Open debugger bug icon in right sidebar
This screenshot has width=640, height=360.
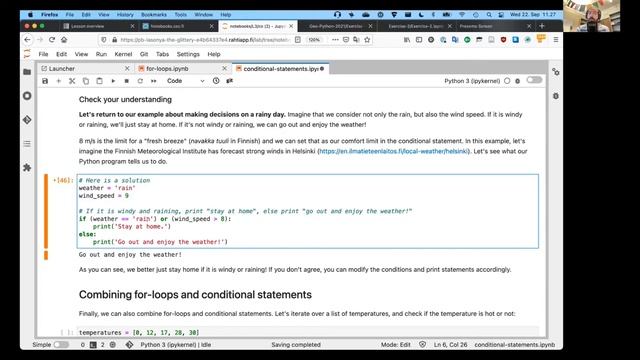click(x=556, y=96)
